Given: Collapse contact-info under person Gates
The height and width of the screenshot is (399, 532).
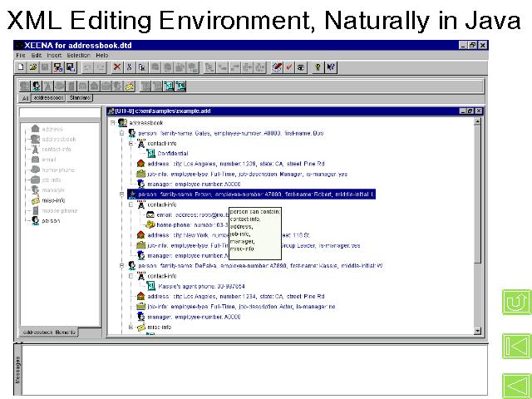Looking at the screenshot, I should [x=131, y=144].
